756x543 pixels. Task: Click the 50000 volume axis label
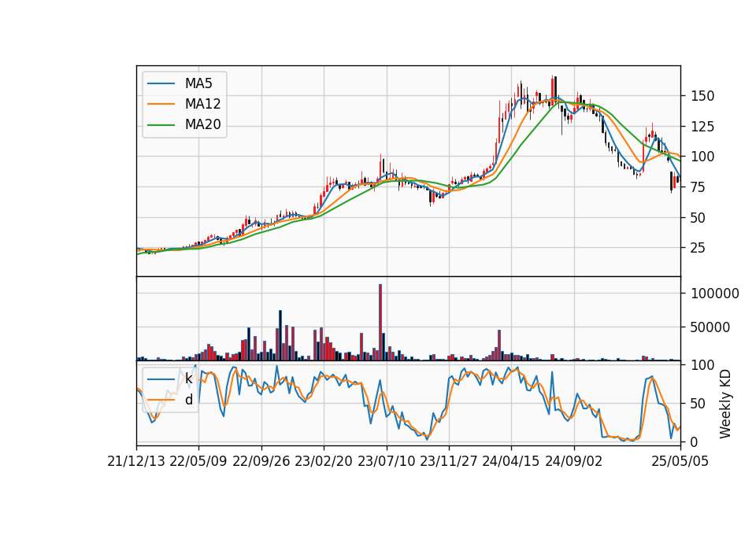point(710,327)
